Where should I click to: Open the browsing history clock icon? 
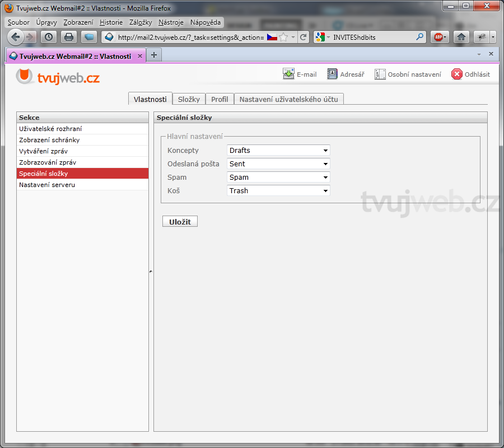(49, 37)
